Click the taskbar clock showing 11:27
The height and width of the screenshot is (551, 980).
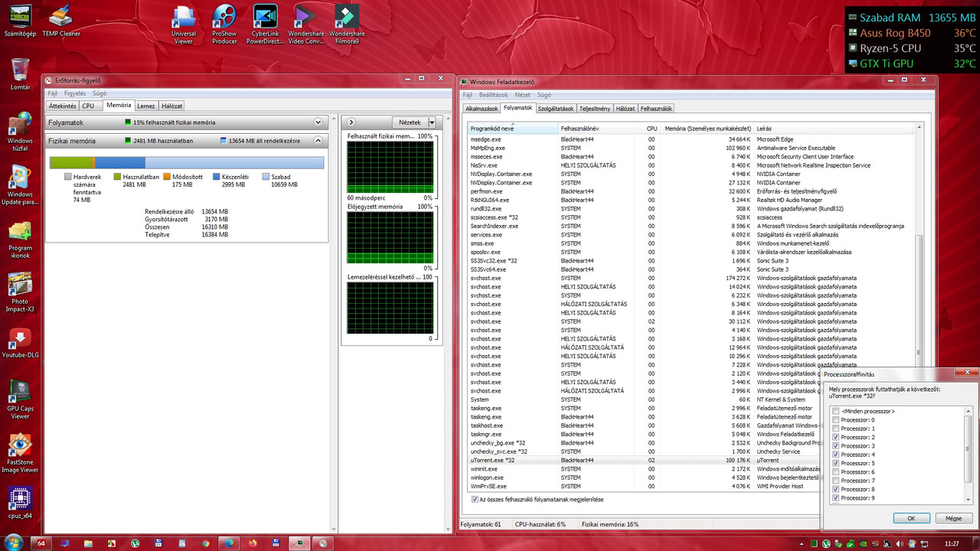pos(952,543)
